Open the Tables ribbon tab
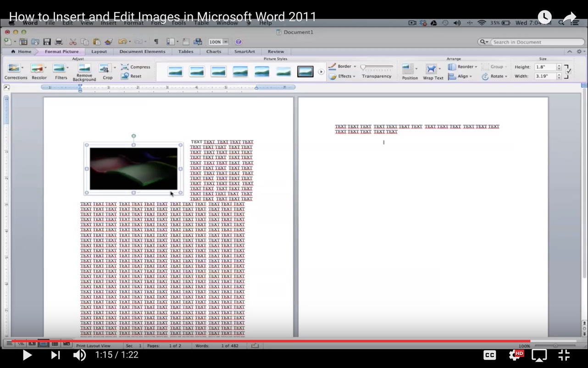 (x=186, y=51)
